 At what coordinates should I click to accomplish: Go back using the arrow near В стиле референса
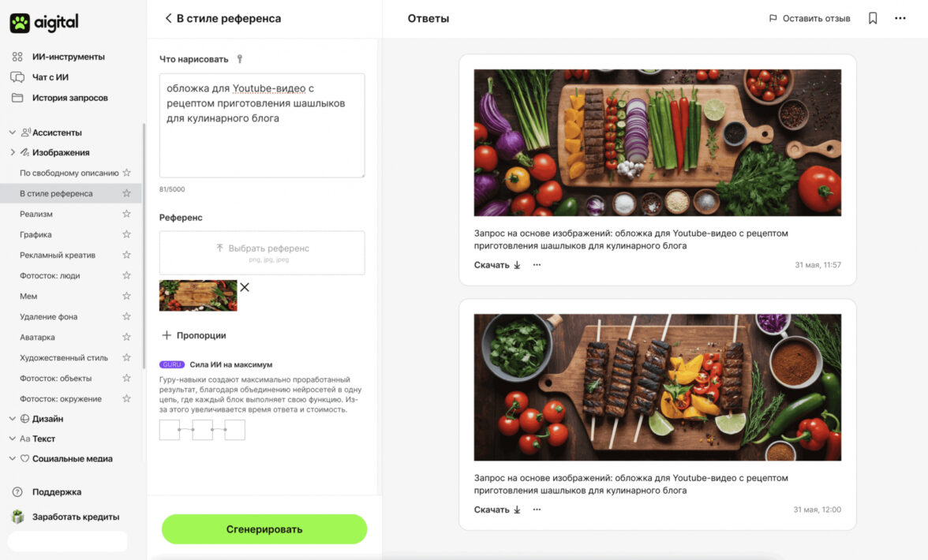coord(168,18)
